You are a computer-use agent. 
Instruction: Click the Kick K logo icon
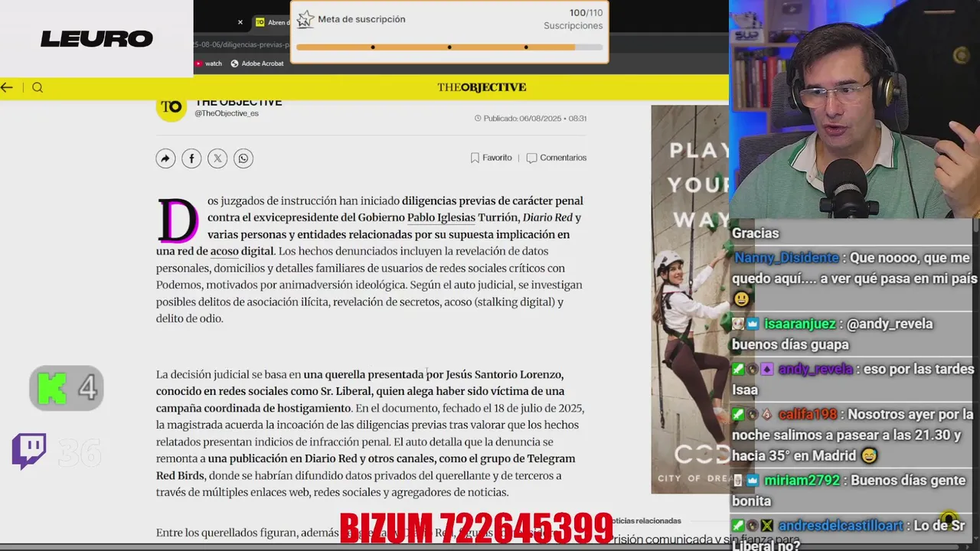tap(51, 388)
